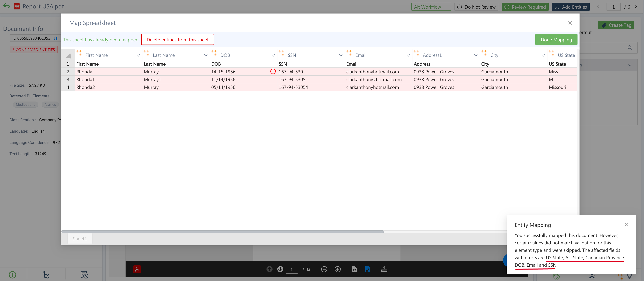Go to next PDF page arrow
This screenshot has width=644, height=281.
coord(280,269)
